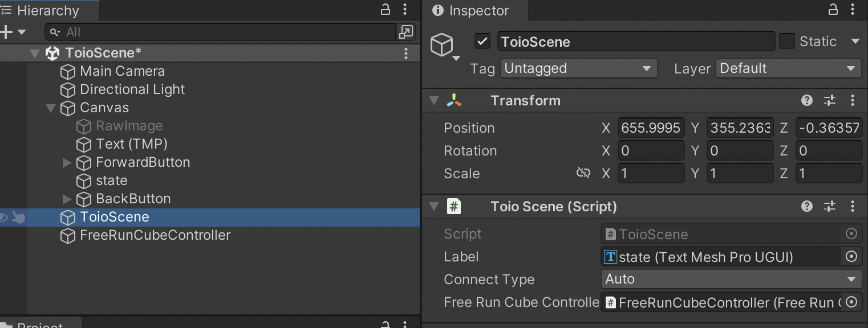Toggle visibility eye for ToioScene row
868x328 pixels.
coord(3,217)
